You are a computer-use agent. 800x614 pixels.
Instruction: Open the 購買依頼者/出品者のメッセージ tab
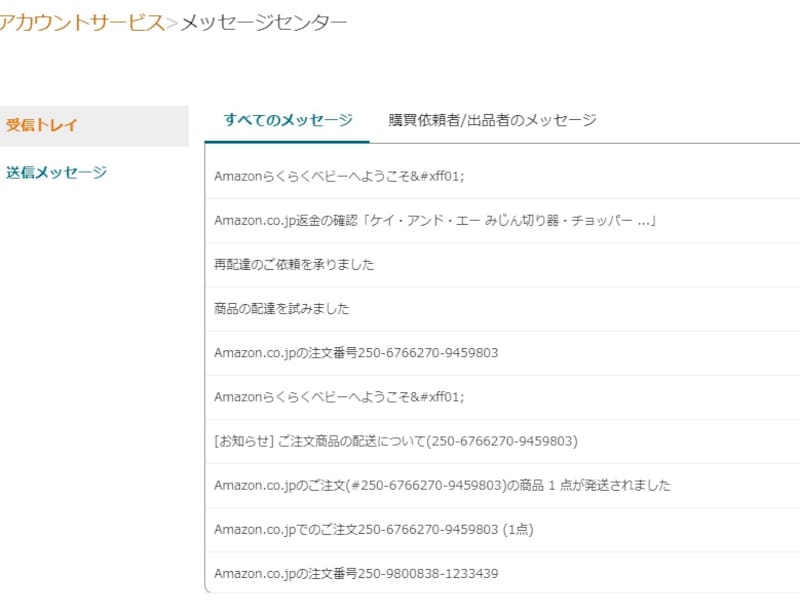492,120
